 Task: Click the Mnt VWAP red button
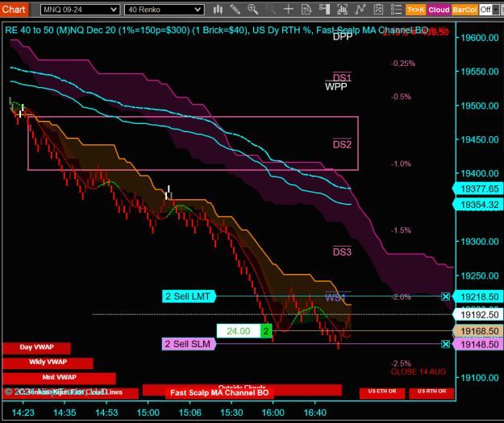pyautogui.click(x=59, y=378)
